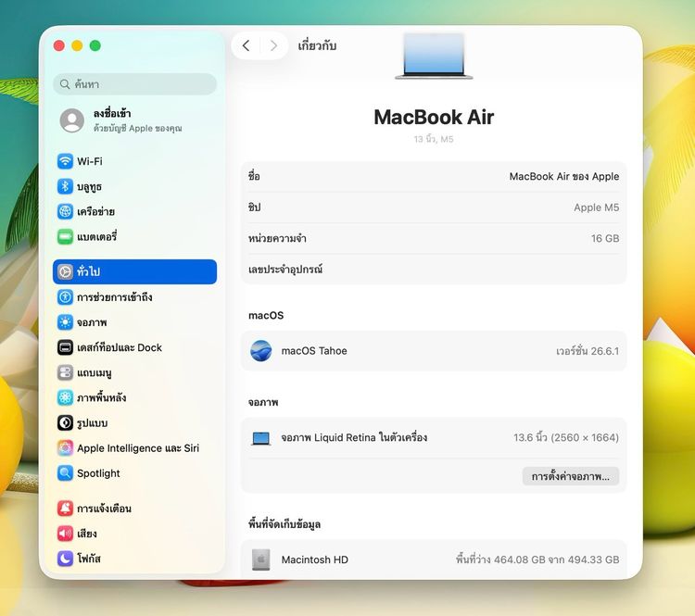695x616 pixels.
Task: Click the yellow minimize window button
Action: (x=77, y=45)
